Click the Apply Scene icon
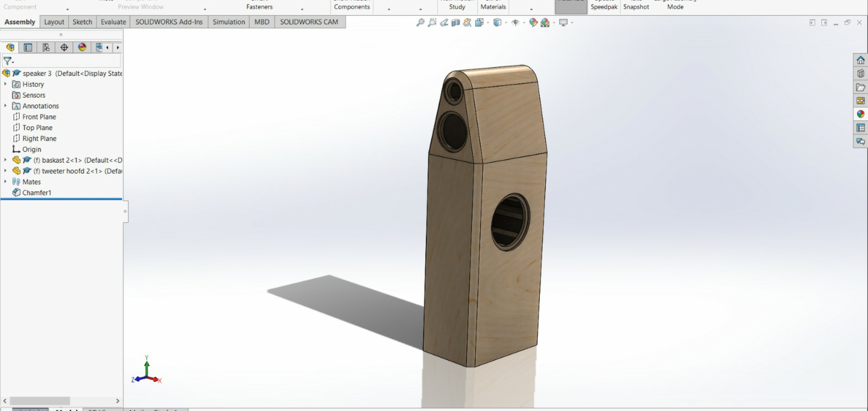Image resolution: width=868 pixels, height=411 pixels. (545, 23)
